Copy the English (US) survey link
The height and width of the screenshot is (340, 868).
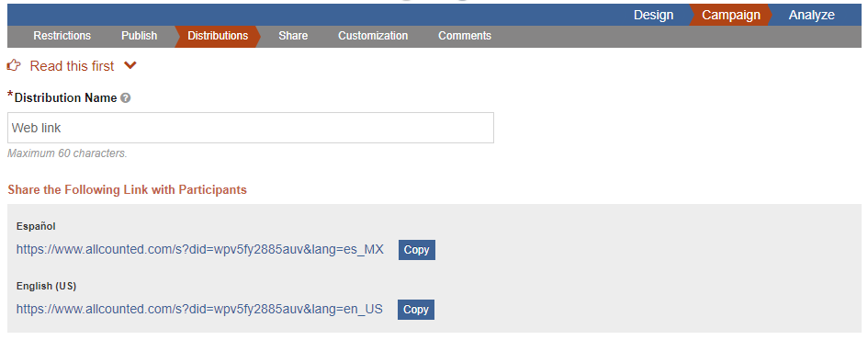point(416,310)
